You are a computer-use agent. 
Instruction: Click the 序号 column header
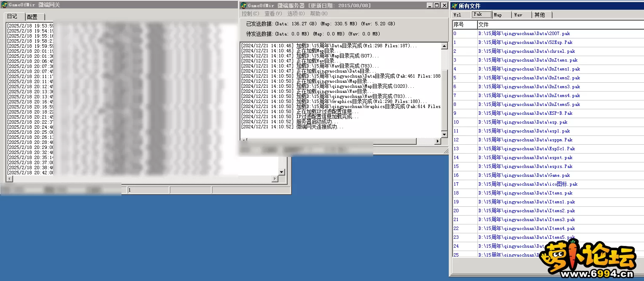tap(465, 25)
